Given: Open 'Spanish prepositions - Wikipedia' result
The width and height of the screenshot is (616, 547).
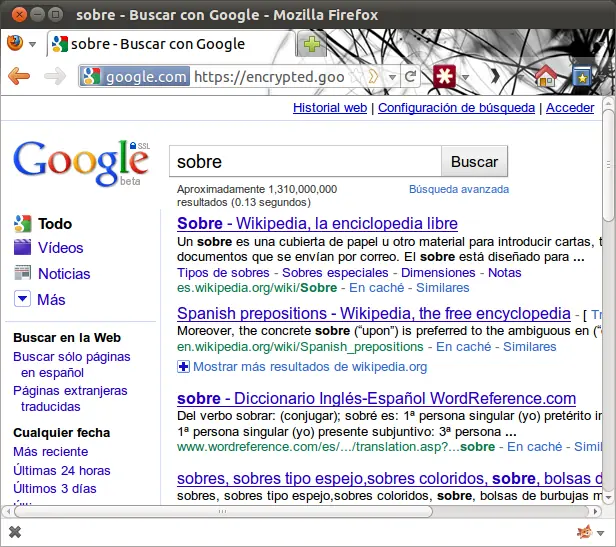Looking at the screenshot, I should click(374, 313).
